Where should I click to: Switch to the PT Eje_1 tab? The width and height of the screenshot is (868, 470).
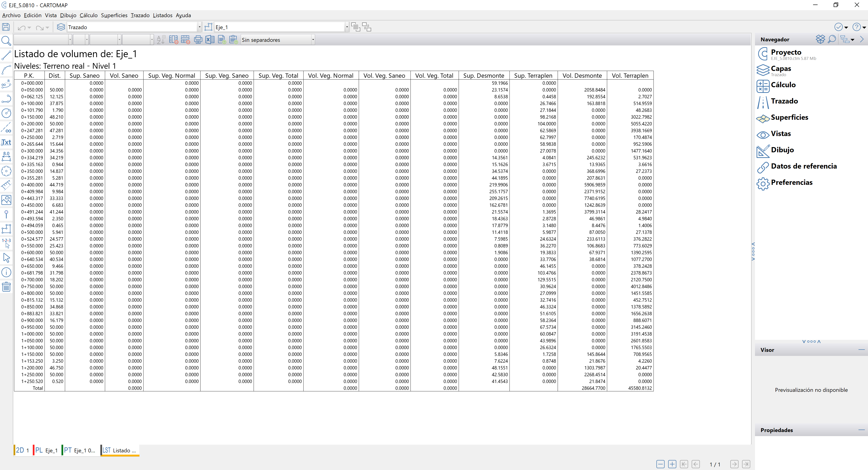[x=80, y=450]
